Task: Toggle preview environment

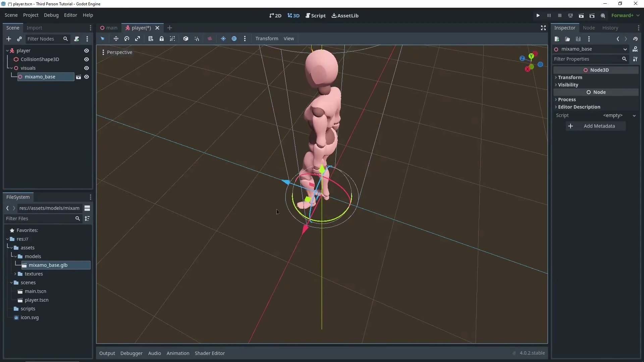Action: 234,39
